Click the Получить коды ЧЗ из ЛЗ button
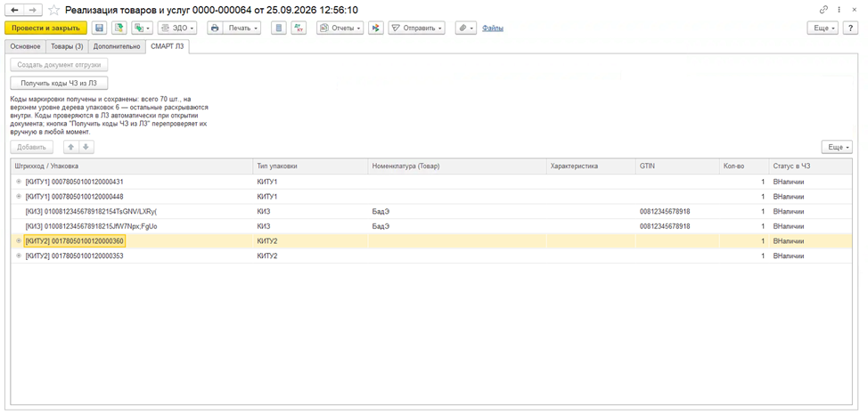This screenshot has width=868, height=414. pyautogui.click(x=59, y=84)
